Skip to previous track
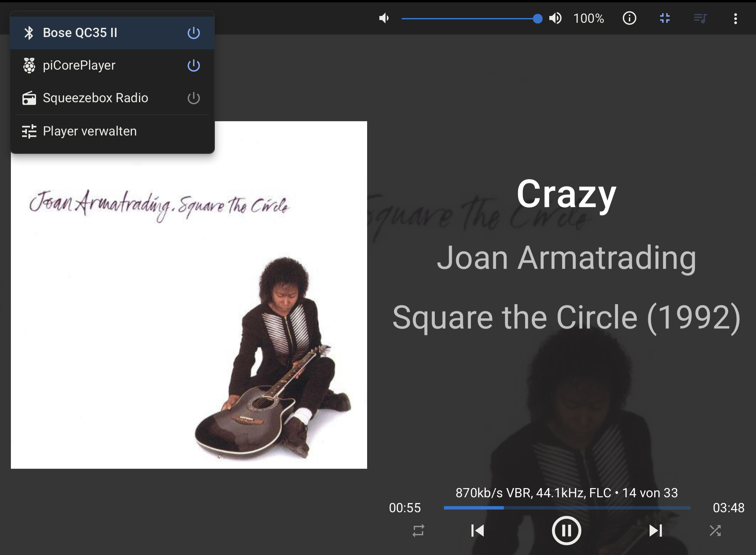 (x=478, y=531)
